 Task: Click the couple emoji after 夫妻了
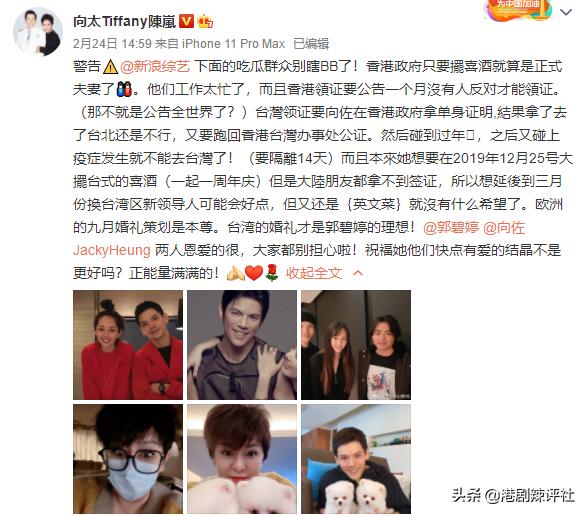[x=124, y=90]
